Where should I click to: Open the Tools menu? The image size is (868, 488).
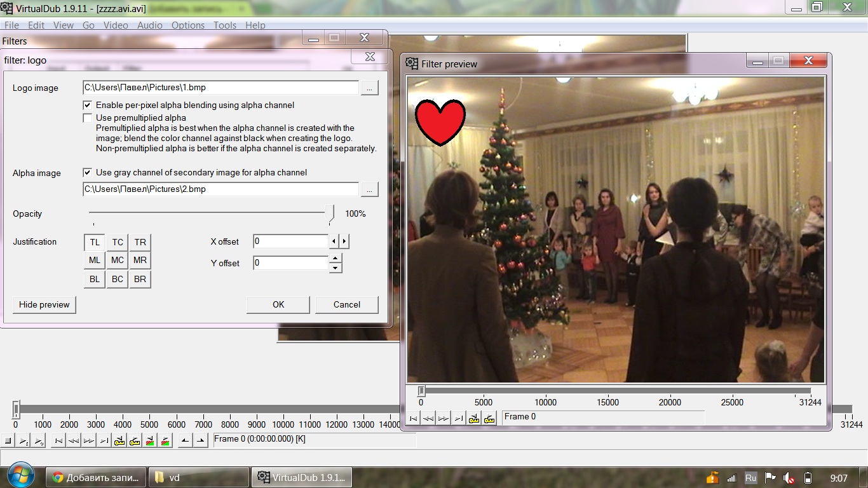(x=225, y=25)
